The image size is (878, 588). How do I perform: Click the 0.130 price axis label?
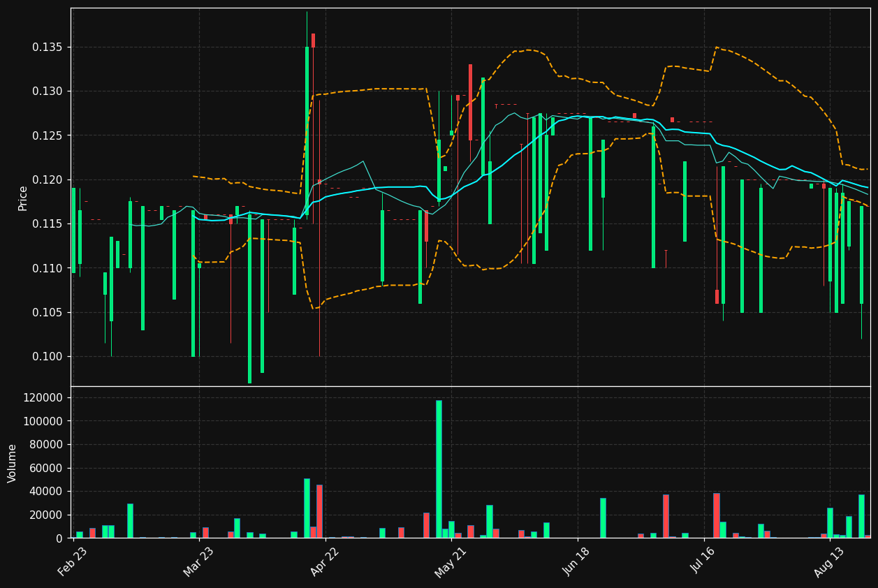coord(48,91)
